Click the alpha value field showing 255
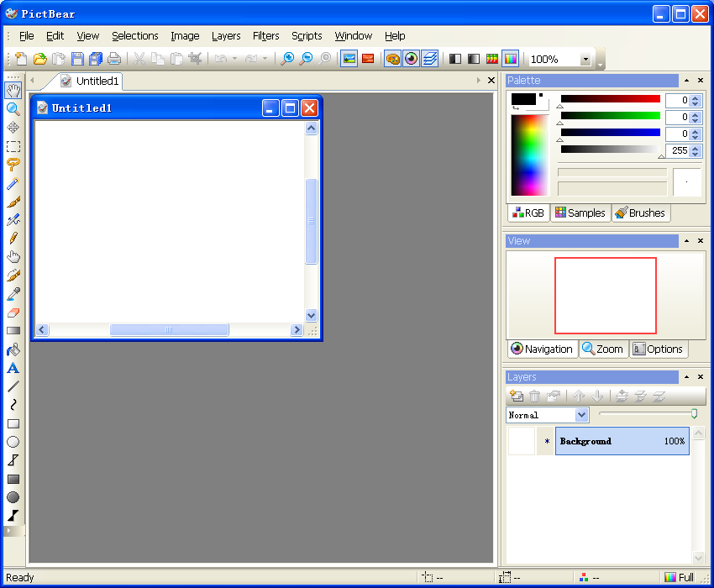Viewport: 714px width, 588px height. tap(678, 150)
